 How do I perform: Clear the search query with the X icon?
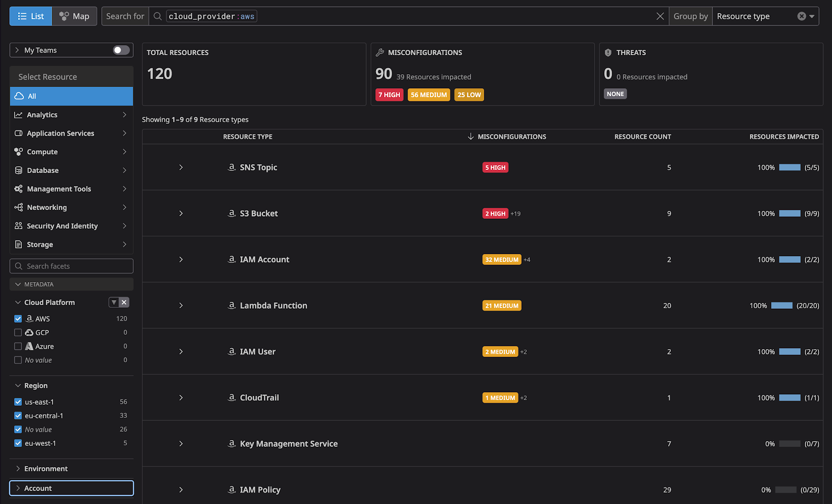(660, 16)
